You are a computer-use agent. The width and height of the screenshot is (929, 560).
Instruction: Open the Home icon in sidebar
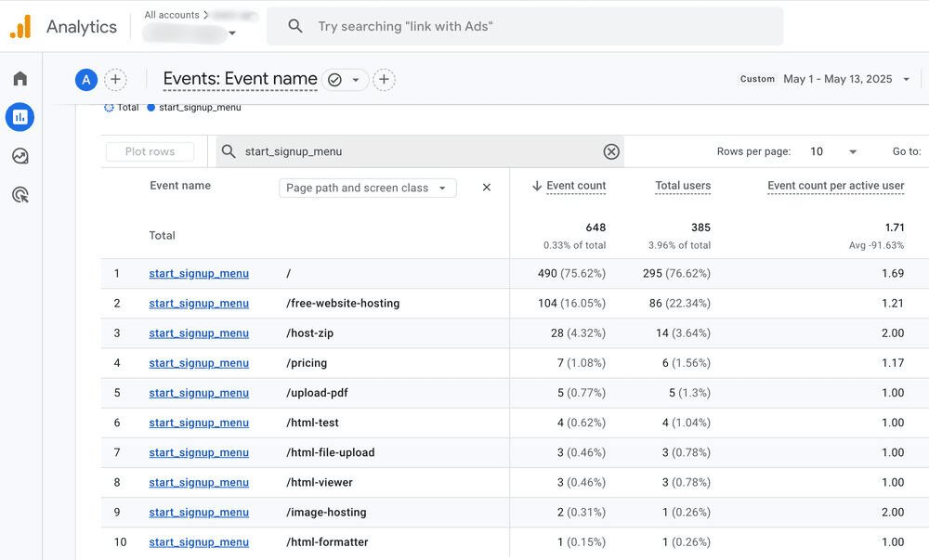20,79
